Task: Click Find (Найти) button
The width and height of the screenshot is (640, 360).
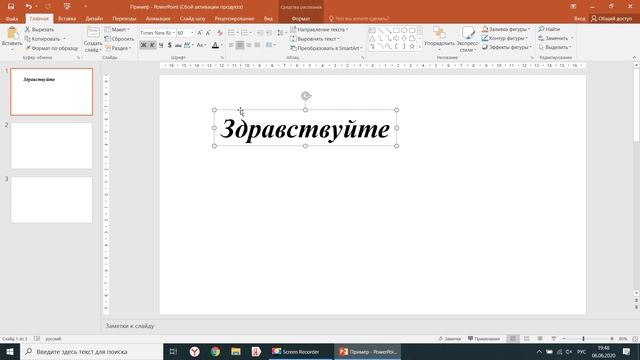Action: pyautogui.click(x=549, y=29)
